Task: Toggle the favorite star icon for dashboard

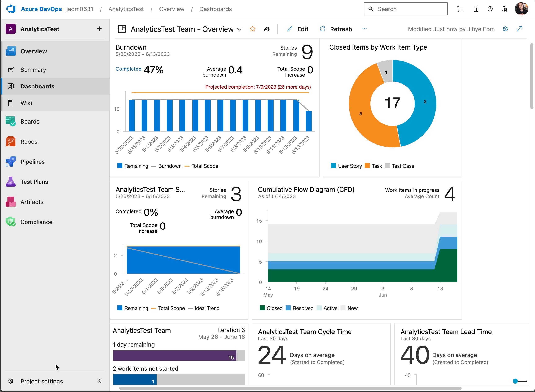Action: 253,29
